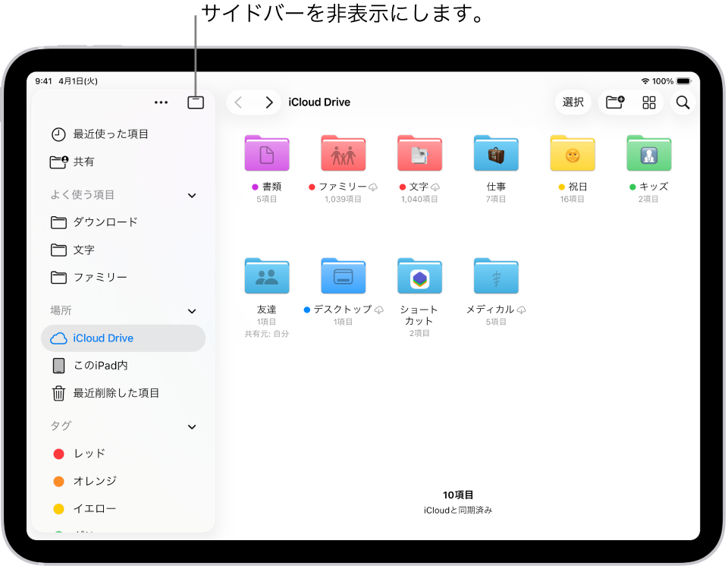The image size is (728, 569).
Task: Collapse the よく使う項目 section chevron
Action: (191, 194)
